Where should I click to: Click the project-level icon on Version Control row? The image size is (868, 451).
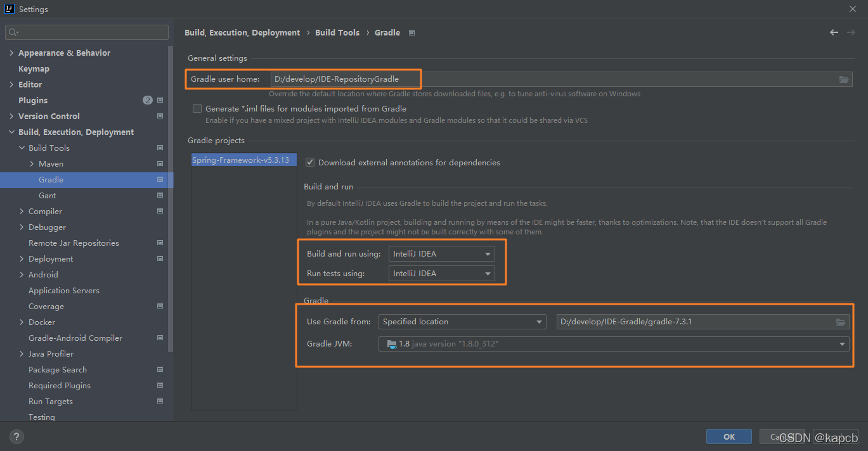click(160, 116)
